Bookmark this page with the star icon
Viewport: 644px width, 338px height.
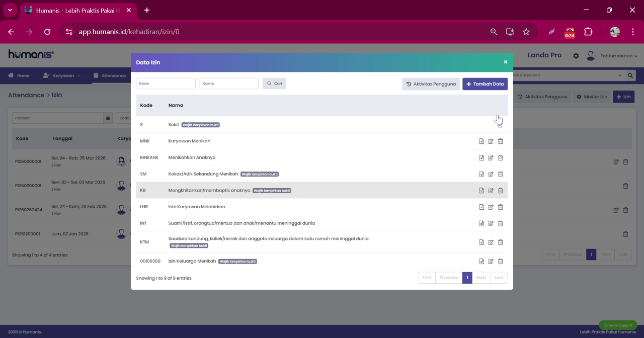tap(526, 32)
